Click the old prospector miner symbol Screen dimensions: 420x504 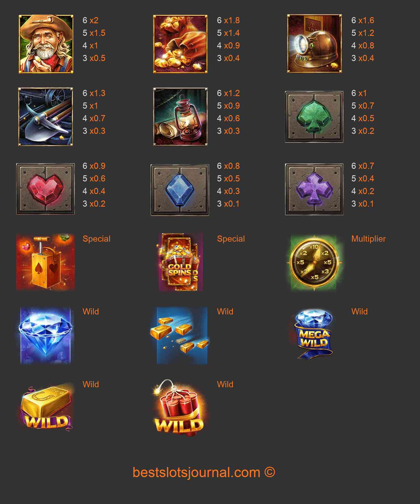pos(46,44)
